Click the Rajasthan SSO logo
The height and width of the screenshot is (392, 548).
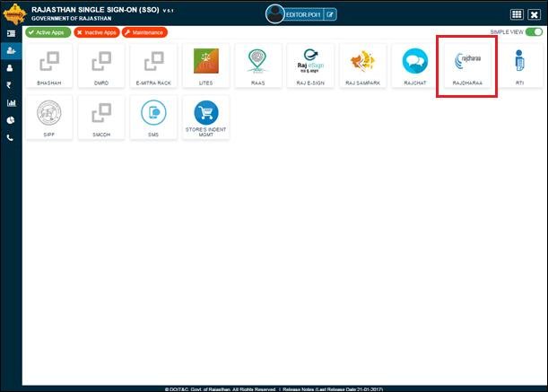(x=14, y=14)
